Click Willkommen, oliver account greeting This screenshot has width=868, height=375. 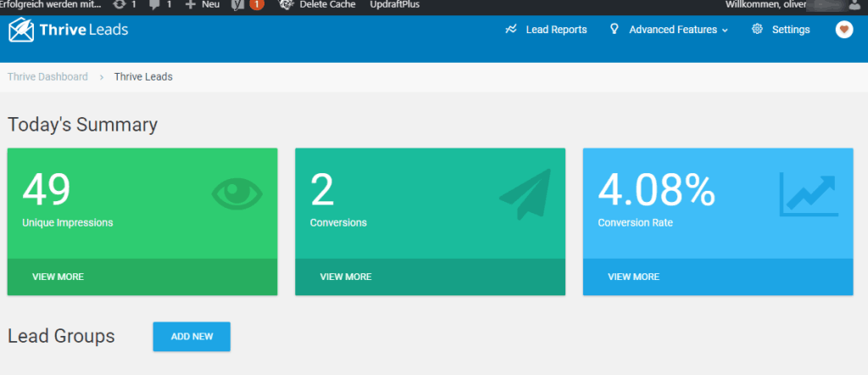pos(766,4)
